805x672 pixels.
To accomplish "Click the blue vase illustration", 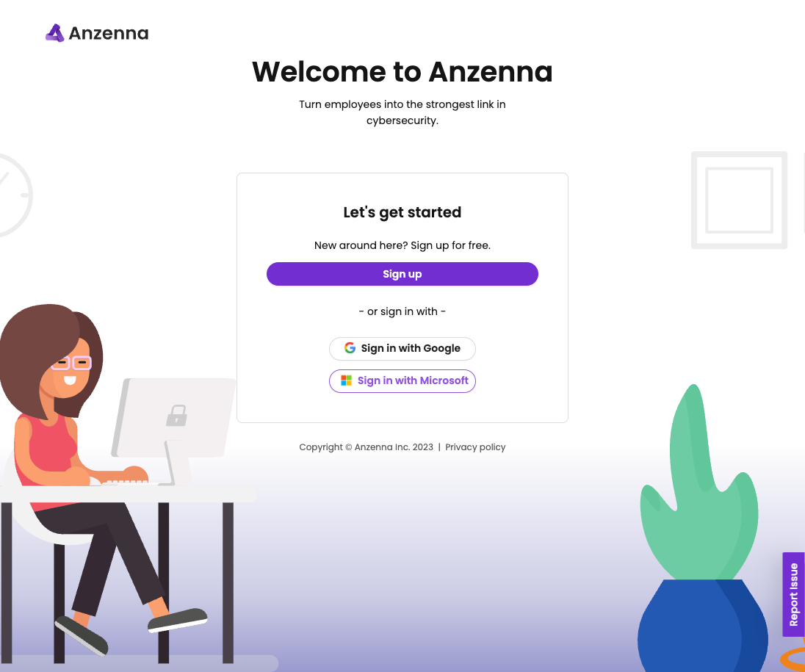I will 703,625.
